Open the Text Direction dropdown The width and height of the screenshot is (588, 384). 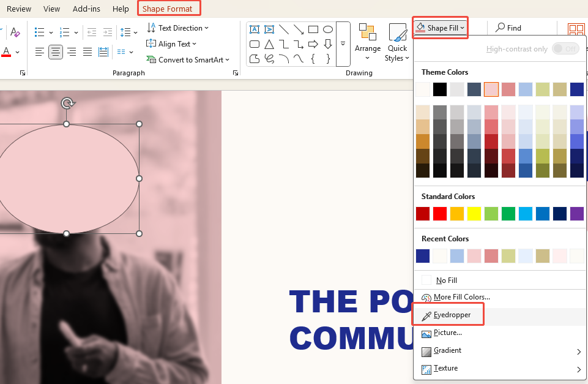pyautogui.click(x=177, y=28)
